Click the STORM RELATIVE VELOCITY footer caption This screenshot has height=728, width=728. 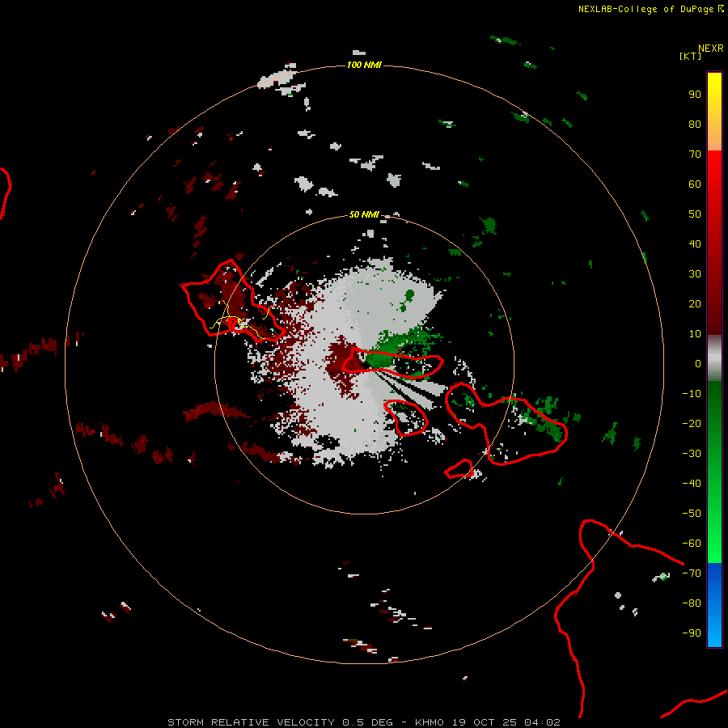364,722
